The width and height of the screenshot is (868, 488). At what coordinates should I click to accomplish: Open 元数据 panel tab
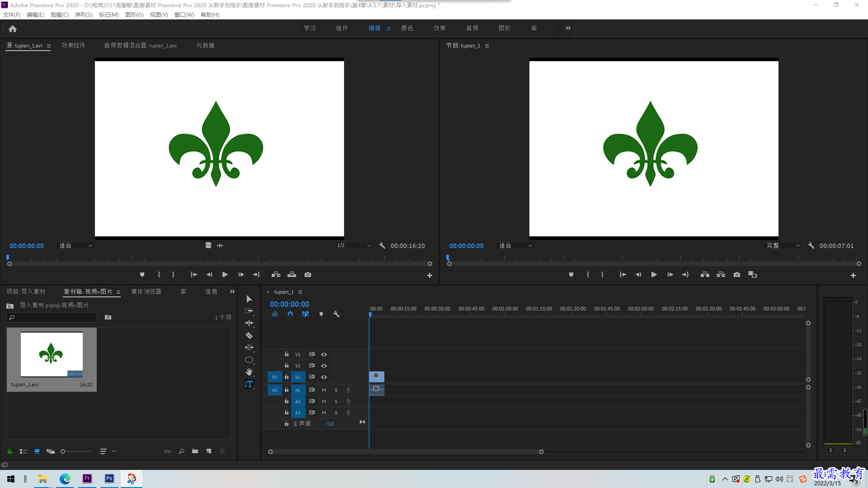pos(205,46)
